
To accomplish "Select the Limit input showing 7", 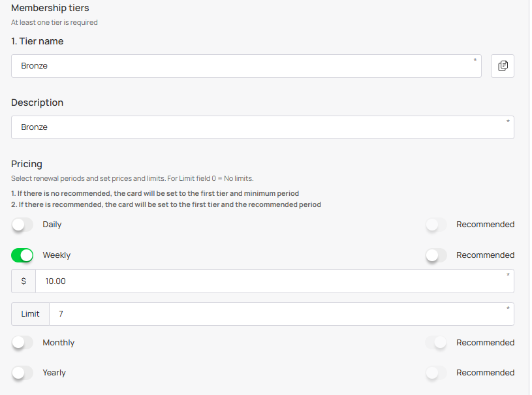I will (281, 314).
